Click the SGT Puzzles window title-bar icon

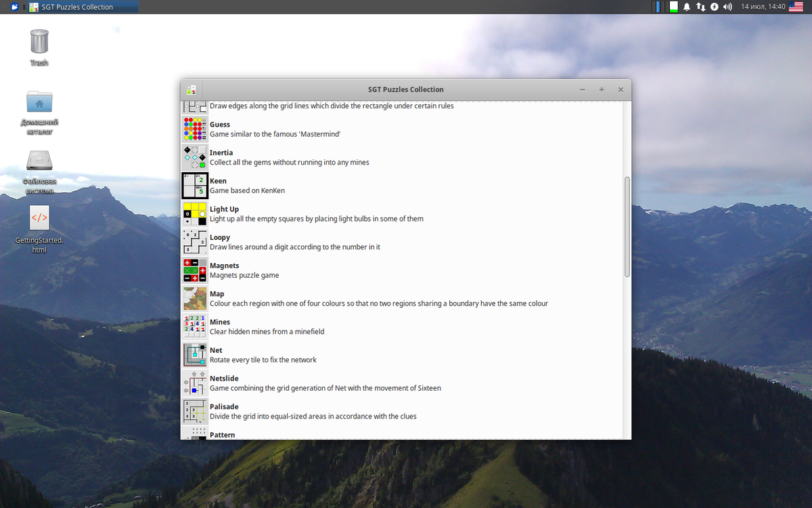coord(191,89)
